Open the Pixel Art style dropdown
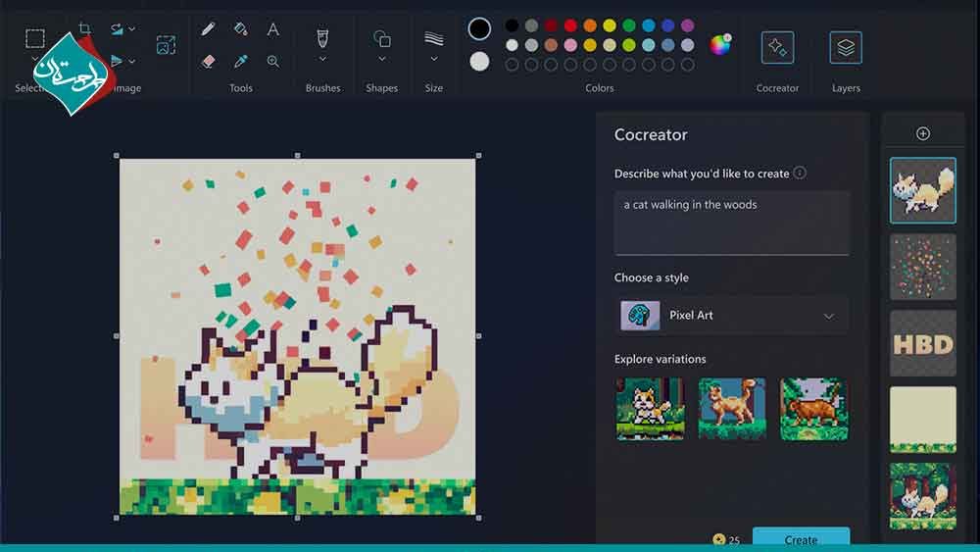Viewport: 980px width, 552px height. 731,315
